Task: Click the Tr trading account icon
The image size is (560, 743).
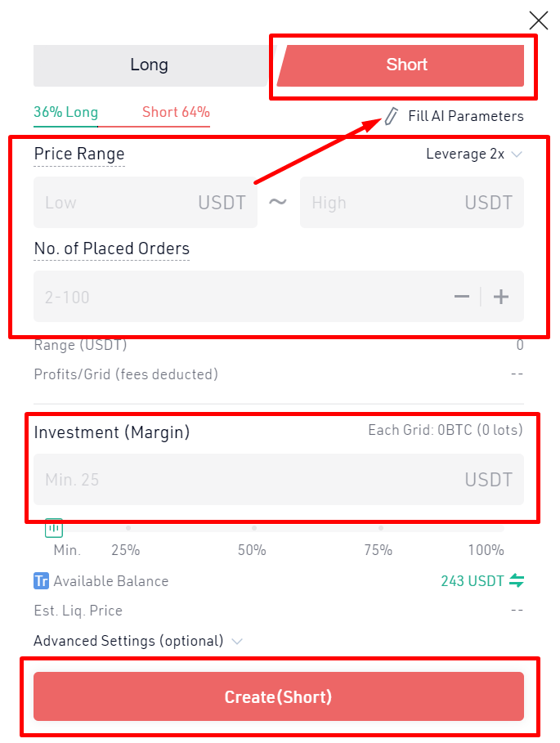Action: pyautogui.click(x=41, y=581)
